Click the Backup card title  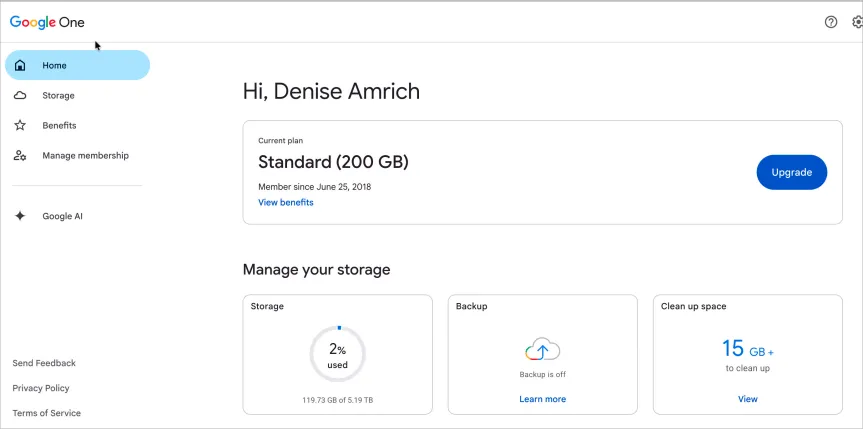[471, 306]
